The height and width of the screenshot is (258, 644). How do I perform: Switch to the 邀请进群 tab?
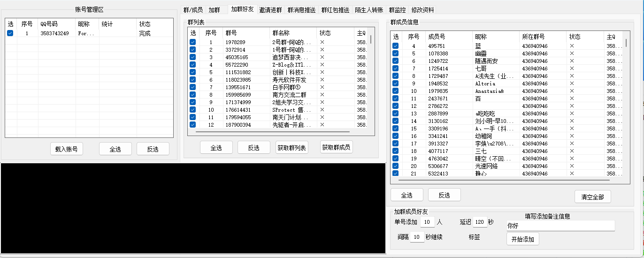pyautogui.click(x=270, y=10)
